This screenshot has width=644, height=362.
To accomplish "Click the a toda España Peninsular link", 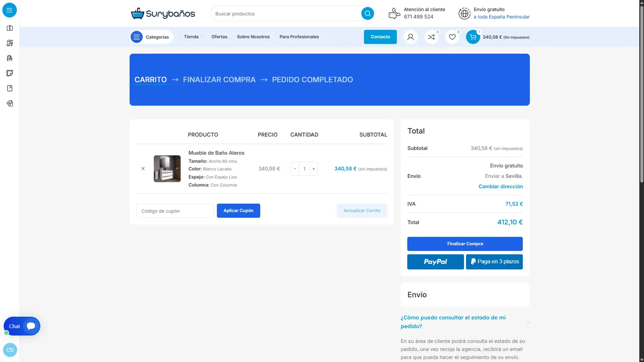I will tap(501, 17).
